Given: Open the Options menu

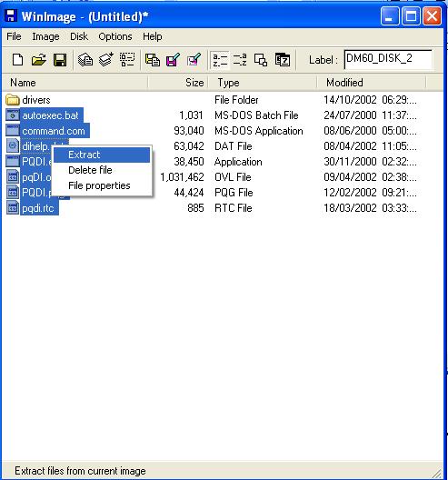Looking at the screenshot, I should pos(115,36).
